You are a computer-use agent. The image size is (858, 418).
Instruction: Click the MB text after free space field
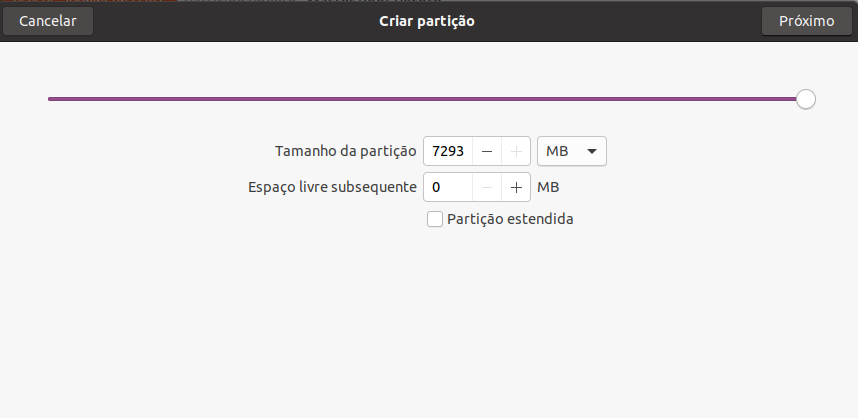coord(548,187)
